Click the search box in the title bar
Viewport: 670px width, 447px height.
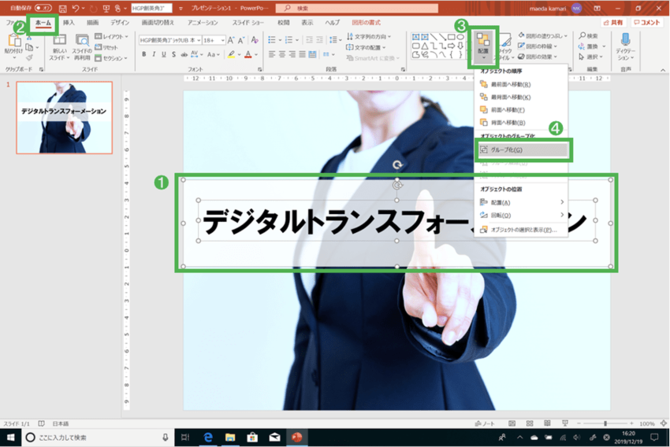click(x=357, y=8)
